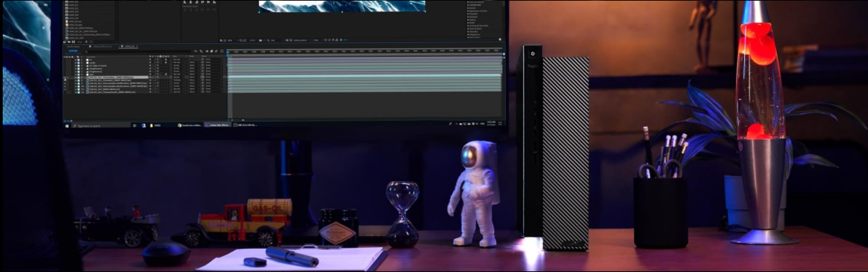The height and width of the screenshot is (272, 868).
Task: Toggle the Draft 3D icon in timeline header
Action: pos(201,51)
